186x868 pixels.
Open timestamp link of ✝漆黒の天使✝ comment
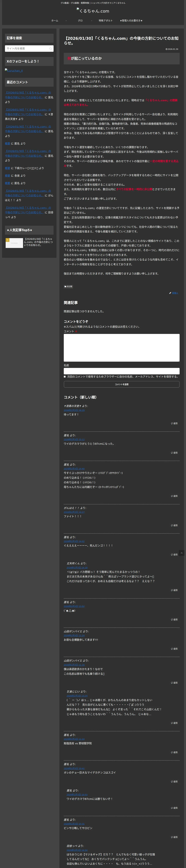click(x=74, y=410)
